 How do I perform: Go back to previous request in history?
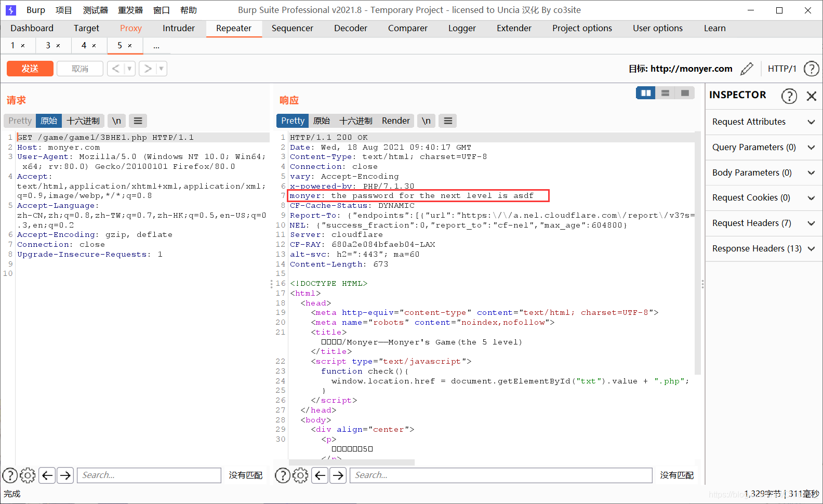coord(116,69)
